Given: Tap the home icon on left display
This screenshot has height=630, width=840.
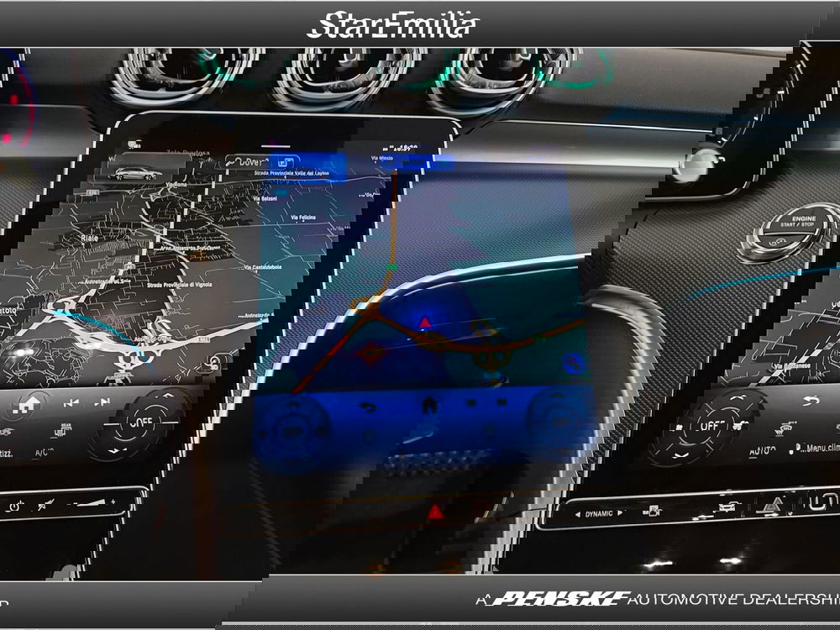Looking at the screenshot, I should point(29,403).
